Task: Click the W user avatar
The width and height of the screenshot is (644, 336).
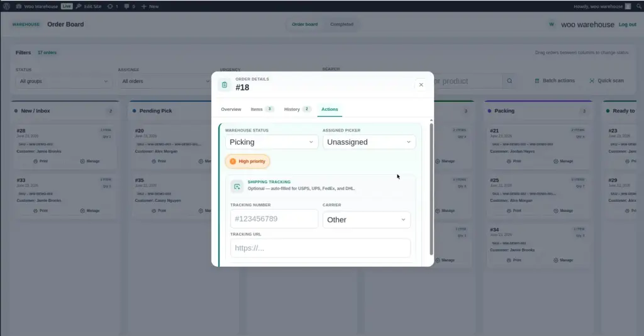Action: pyautogui.click(x=552, y=25)
